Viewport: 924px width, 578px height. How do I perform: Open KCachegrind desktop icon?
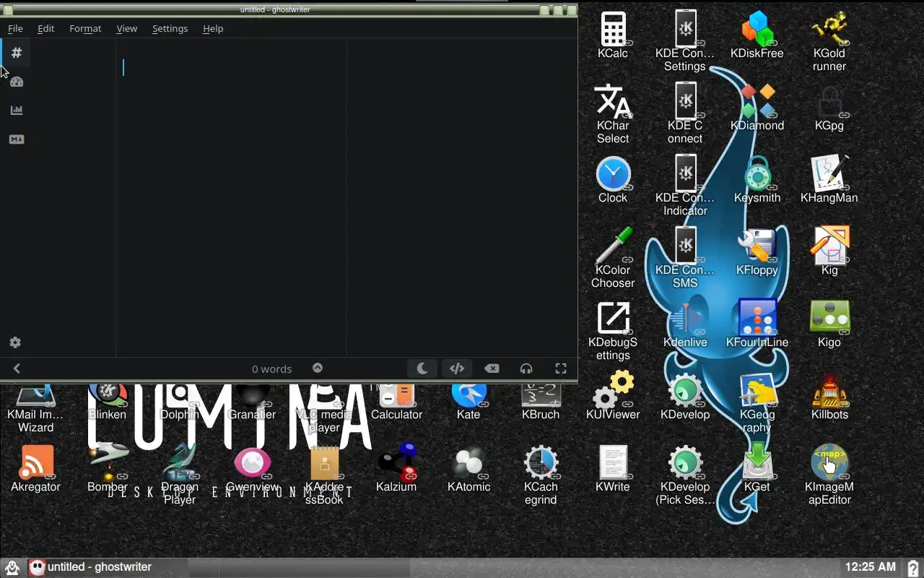[x=541, y=475]
